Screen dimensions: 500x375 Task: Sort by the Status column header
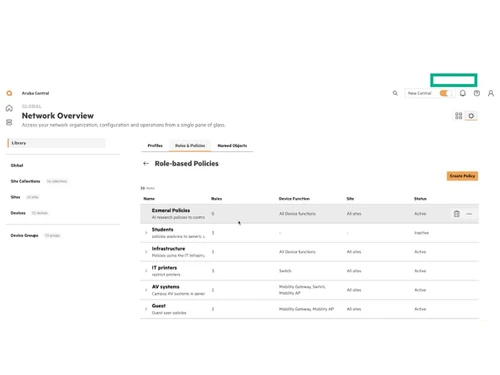[x=420, y=199]
